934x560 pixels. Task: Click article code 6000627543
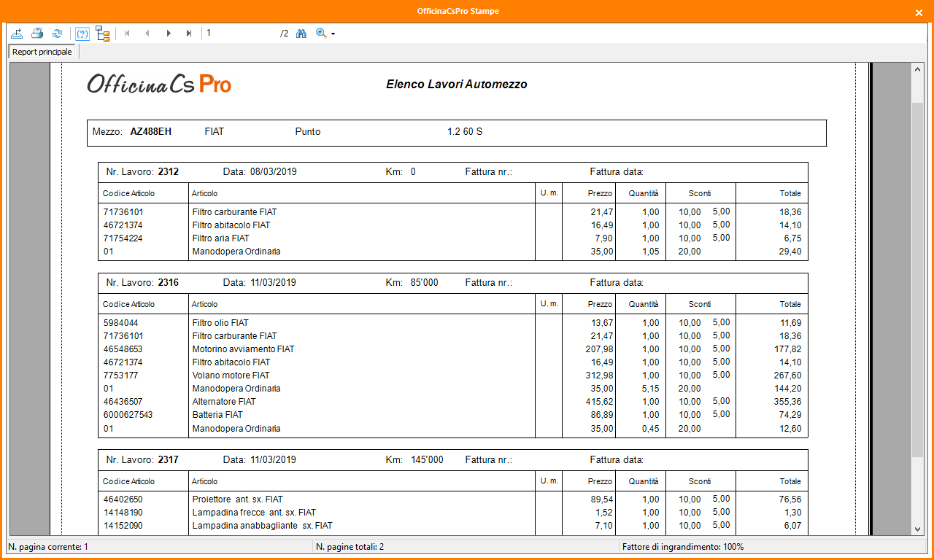click(128, 415)
